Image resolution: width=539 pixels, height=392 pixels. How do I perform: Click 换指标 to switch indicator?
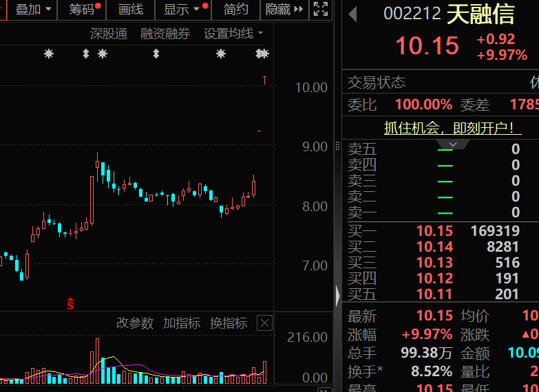point(229,323)
